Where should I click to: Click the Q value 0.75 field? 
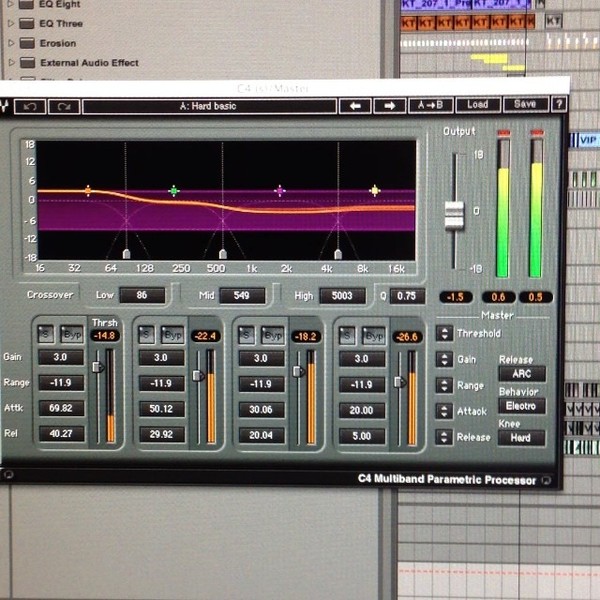406,296
